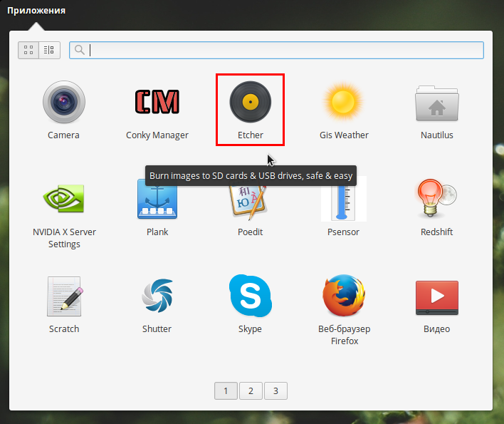The image size is (504, 424).
Task: Click the Scratch label text
Action: [64, 329]
